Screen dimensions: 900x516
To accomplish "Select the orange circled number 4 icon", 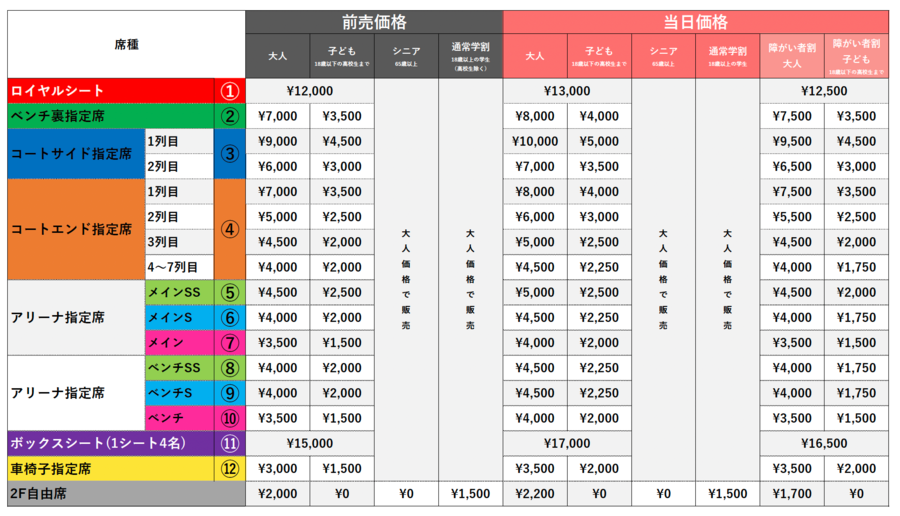I will (x=229, y=229).
